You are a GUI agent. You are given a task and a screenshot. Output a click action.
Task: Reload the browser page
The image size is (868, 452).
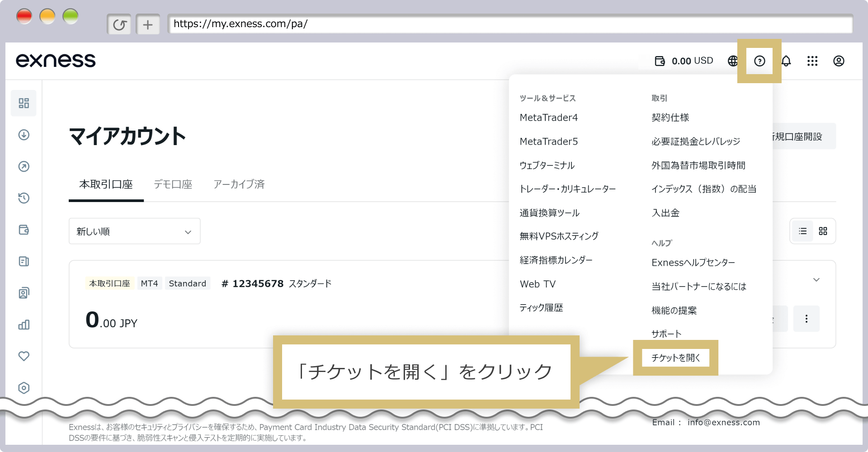[119, 24]
